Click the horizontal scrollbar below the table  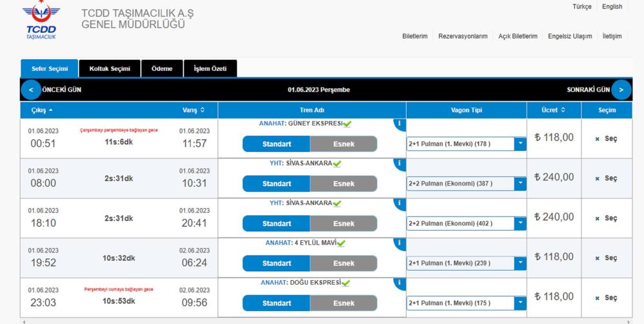326,321
